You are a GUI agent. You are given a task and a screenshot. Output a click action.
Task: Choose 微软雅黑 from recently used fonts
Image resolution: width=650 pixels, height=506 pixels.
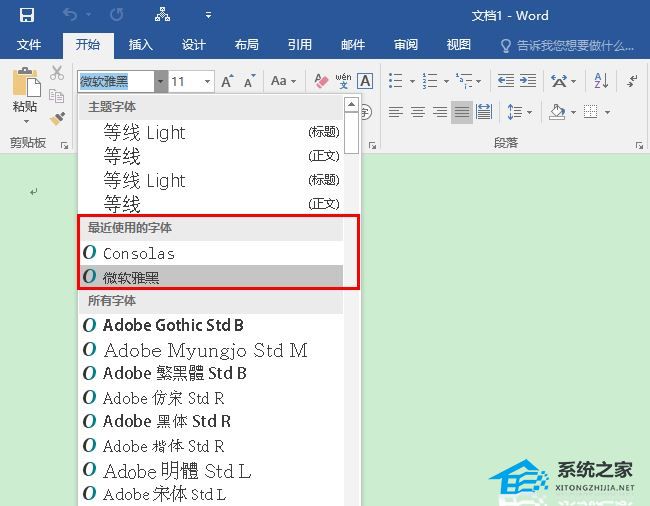tap(211, 277)
